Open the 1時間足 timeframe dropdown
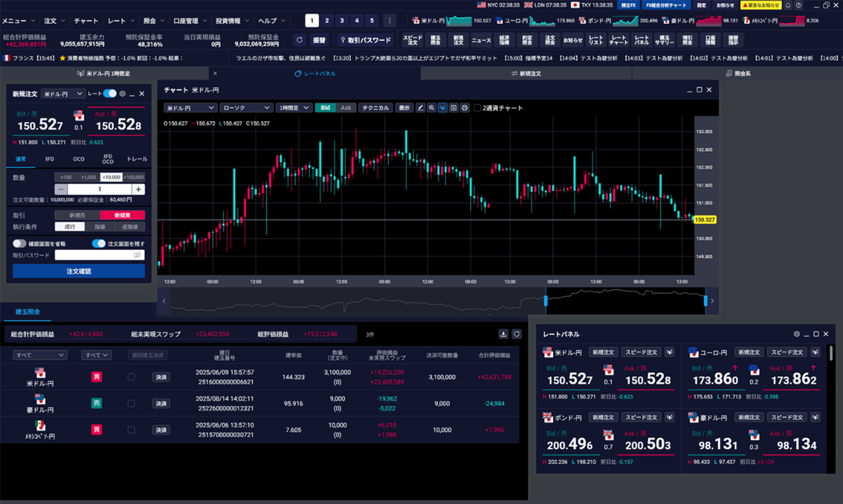Image resolution: width=843 pixels, height=504 pixels. pos(294,107)
